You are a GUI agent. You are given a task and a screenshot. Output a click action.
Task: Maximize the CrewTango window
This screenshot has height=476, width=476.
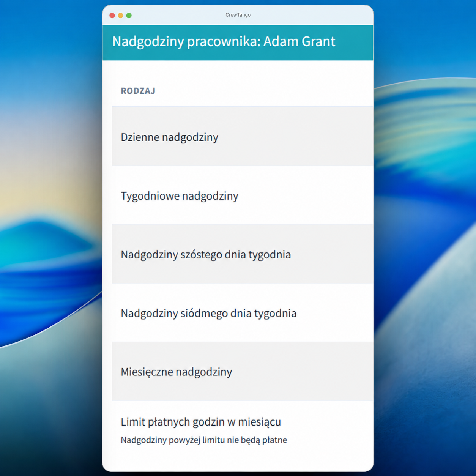(129, 16)
